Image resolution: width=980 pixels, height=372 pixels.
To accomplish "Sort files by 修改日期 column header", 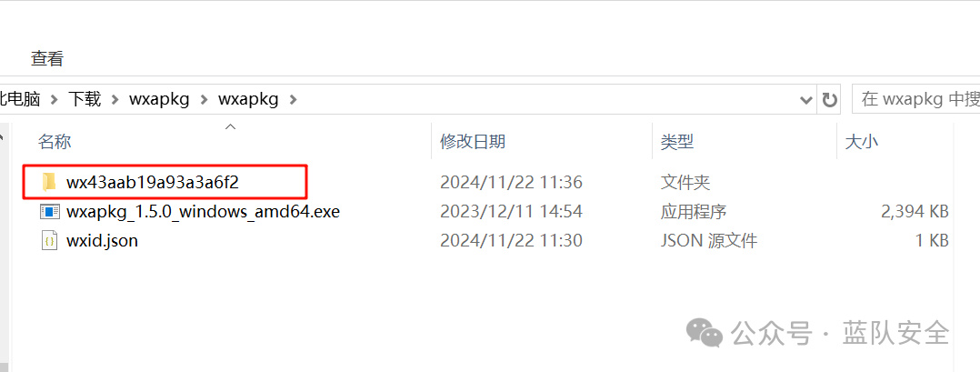I will tap(473, 142).
